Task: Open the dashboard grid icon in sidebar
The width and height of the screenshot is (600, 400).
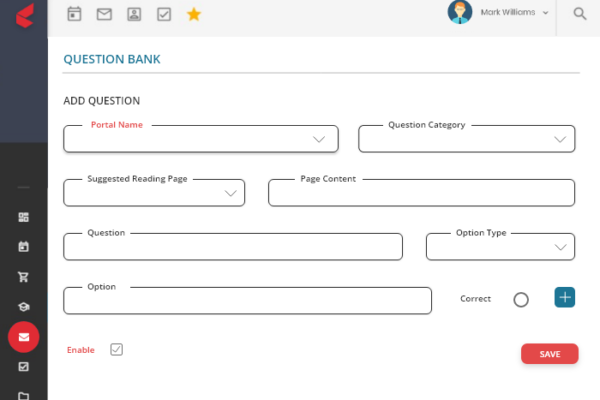Action: click(23, 217)
